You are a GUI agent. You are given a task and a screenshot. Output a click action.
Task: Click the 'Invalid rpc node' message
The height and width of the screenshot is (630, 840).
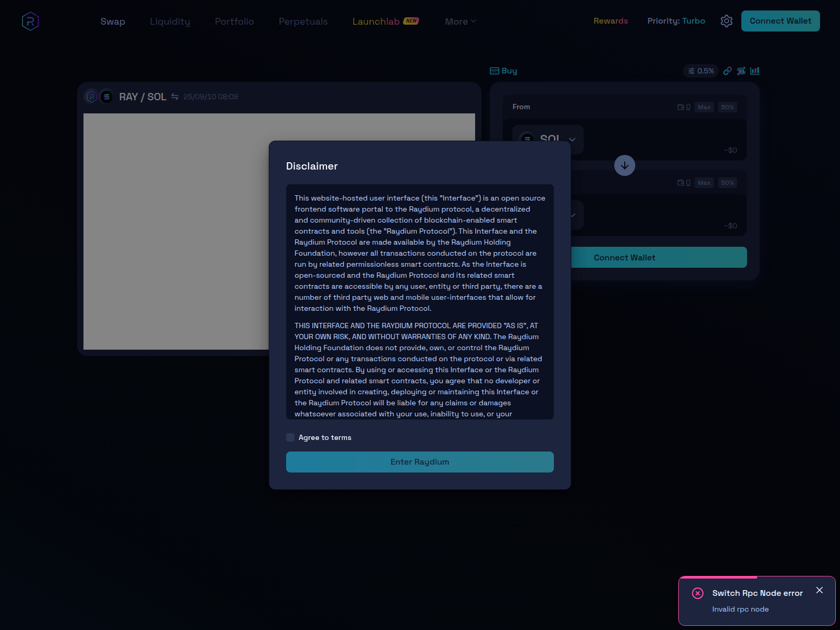740,609
